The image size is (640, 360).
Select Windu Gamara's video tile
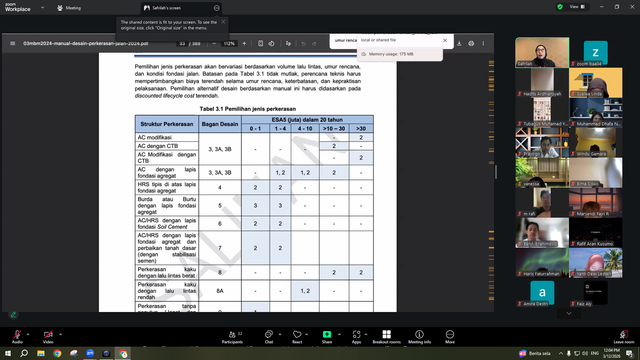(x=596, y=142)
